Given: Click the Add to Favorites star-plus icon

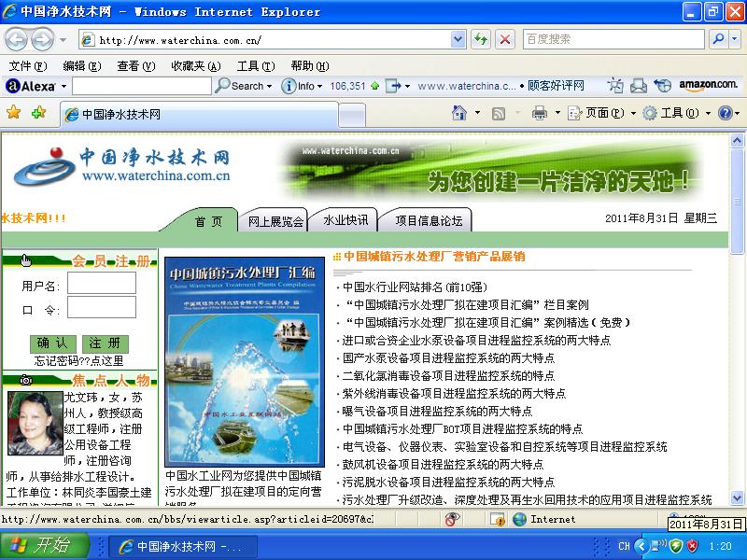Looking at the screenshot, I should click(x=38, y=112).
